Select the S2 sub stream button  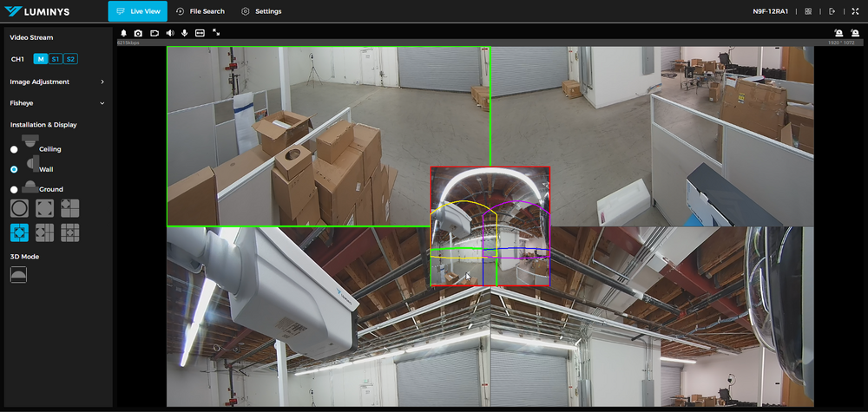[x=70, y=59]
